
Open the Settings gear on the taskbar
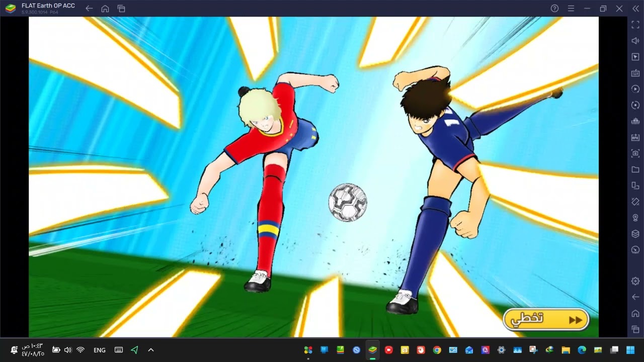(x=501, y=350)
